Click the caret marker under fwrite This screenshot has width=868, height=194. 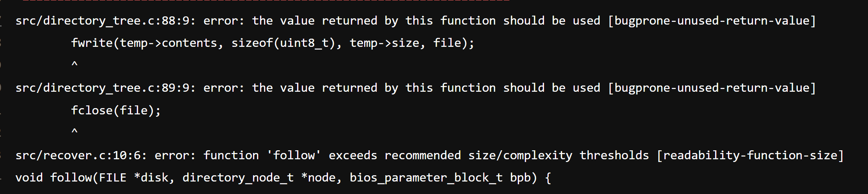(x=74, y=64)
